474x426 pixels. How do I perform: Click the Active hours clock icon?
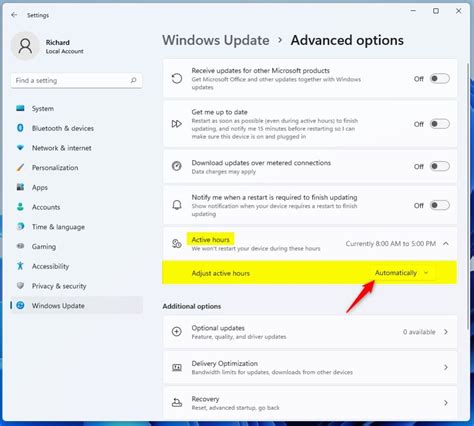pos(177,244)
